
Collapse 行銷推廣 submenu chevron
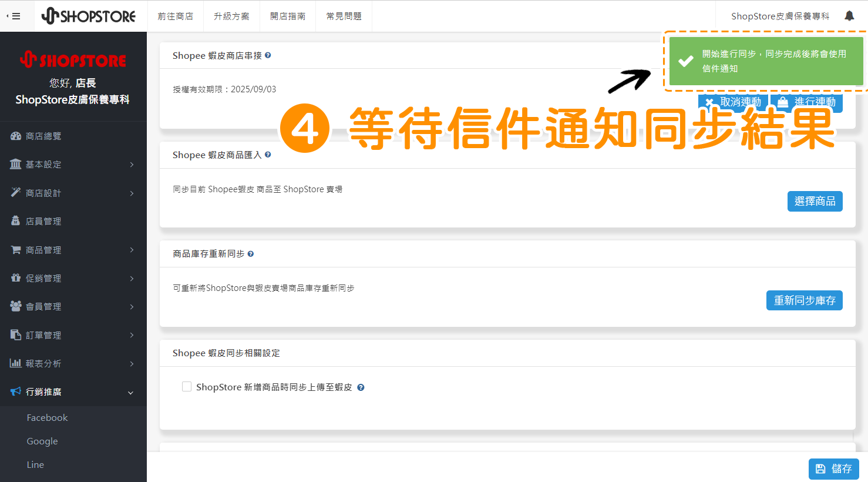tap(131, 392)
